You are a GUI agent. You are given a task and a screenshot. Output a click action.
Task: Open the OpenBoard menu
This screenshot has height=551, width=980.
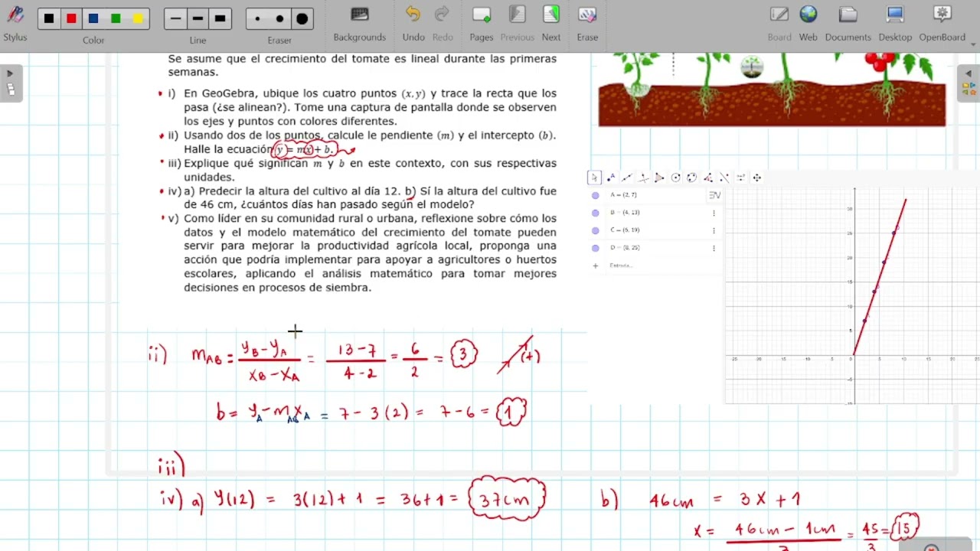[x=942, y=23]
